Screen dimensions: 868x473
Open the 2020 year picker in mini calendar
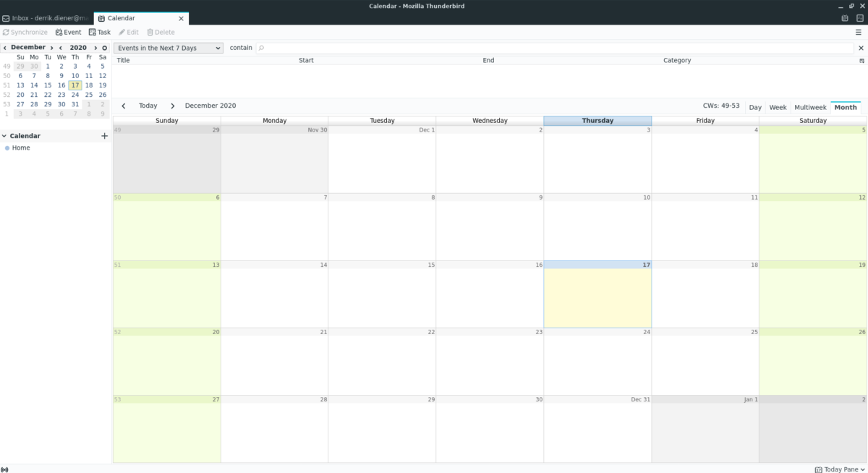tap(78, 48)
